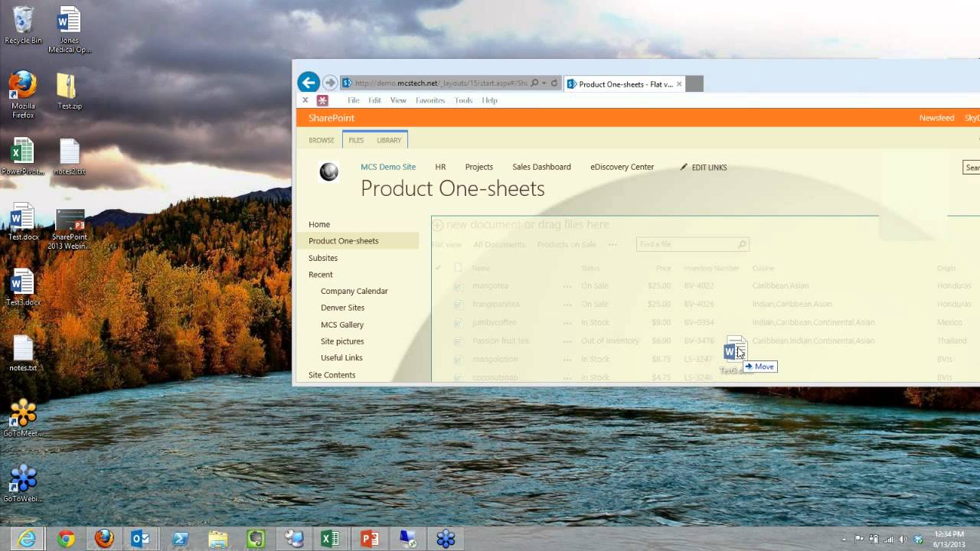The width and height of the screenshot is (980, 551).
Task: Open Outlook from the taskbar
Action: (141, 539)
